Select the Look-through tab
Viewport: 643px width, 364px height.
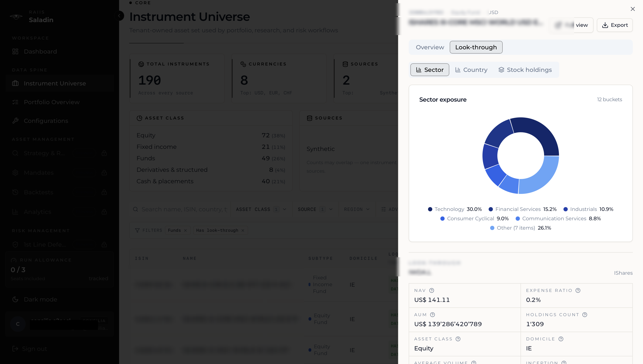476,47
